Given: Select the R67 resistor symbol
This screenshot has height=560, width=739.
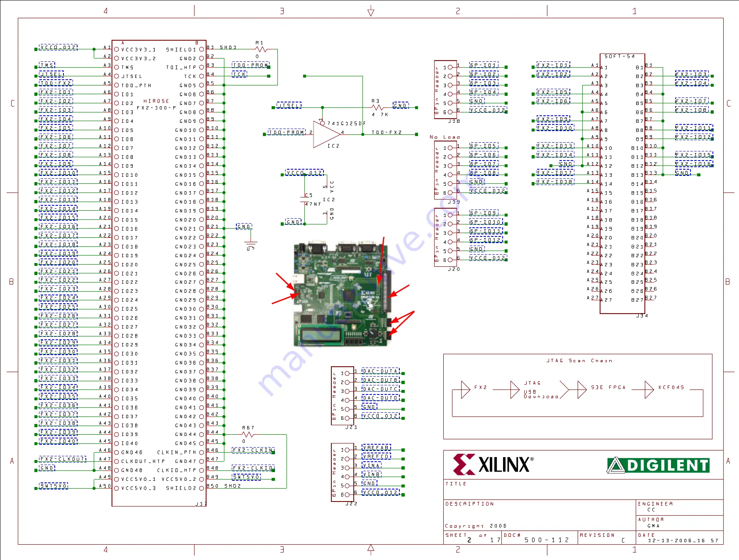Looking at the screenshot, I should tap(248, 434).
